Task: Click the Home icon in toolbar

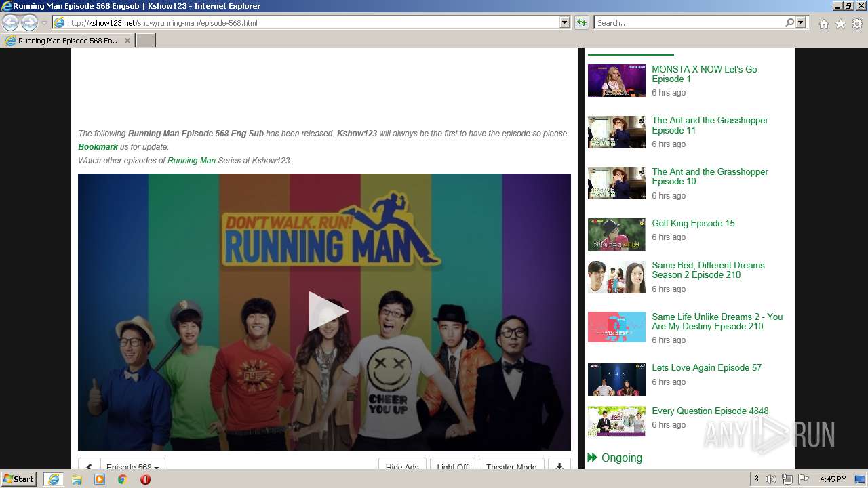Action: pos(823,24)
